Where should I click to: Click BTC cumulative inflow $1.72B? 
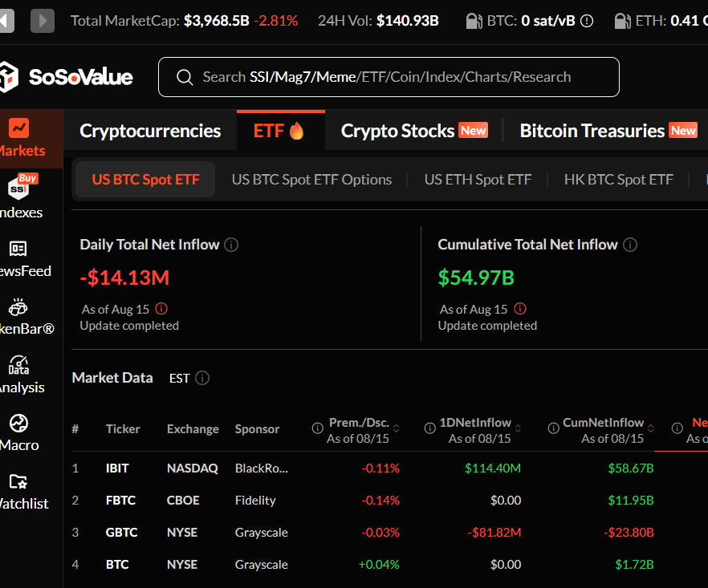click(634, 565)
